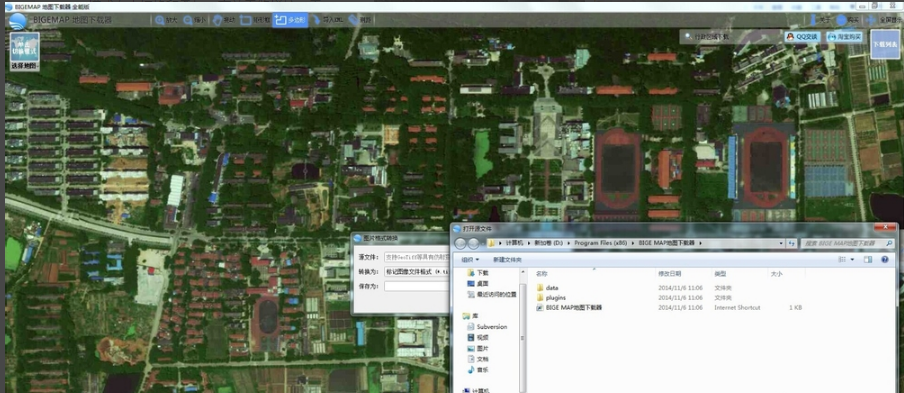904x393 pixels.
Task: Open the About (关于) item
Action: (819, 20)
